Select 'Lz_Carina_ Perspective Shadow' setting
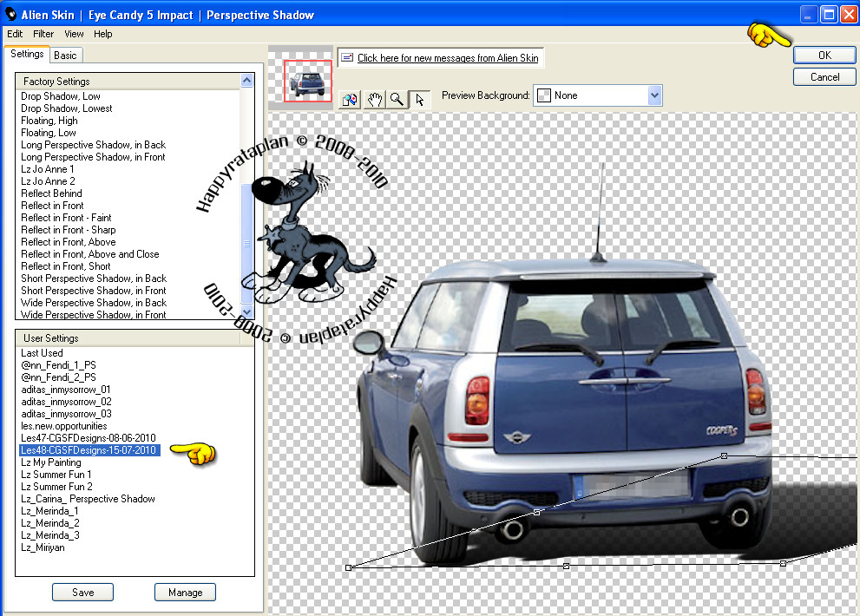Viewport: 860px width, 616px height. [x=88, y=499]
